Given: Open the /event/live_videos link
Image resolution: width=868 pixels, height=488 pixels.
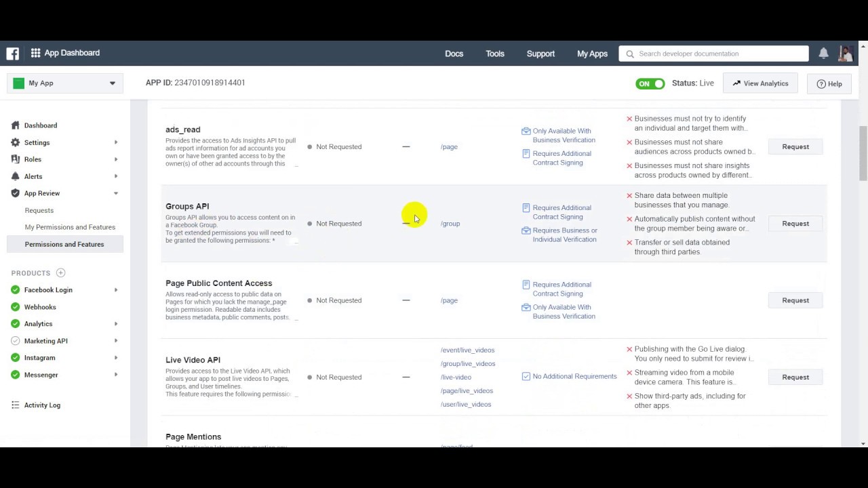Looking at the screenshot, I should 468,350.
